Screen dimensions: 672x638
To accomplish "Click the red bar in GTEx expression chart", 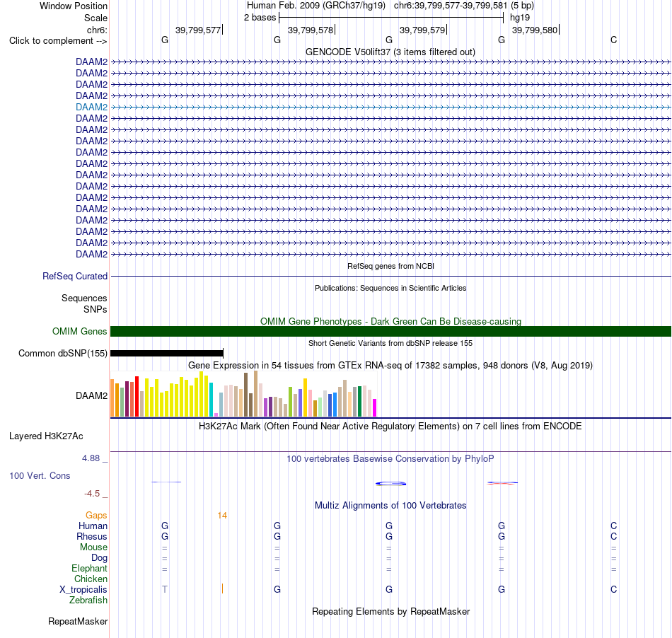I will (x=137, y=396).
